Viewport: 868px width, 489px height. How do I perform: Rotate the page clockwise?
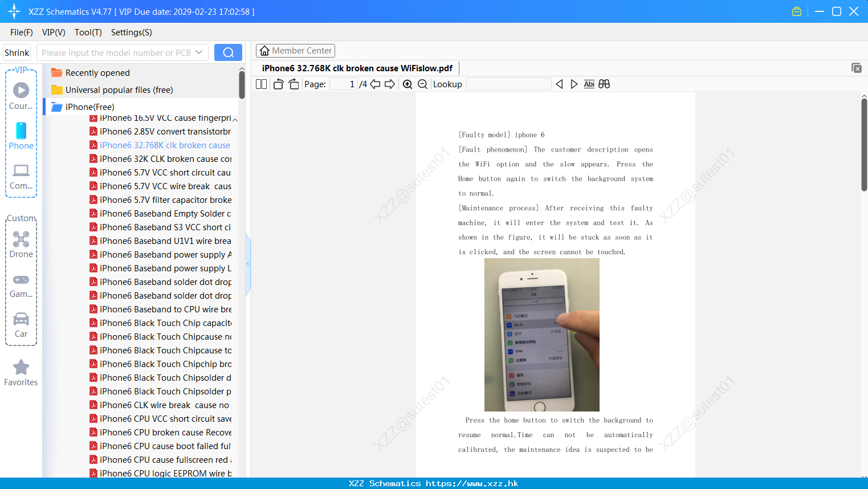(294, 84)
